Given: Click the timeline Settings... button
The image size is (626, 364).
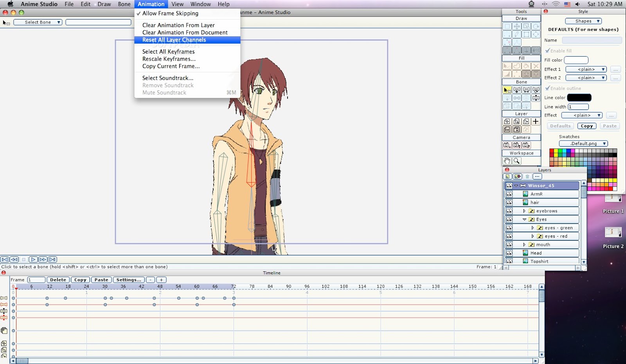Looking at the screenshot, I should click(128, 280).
